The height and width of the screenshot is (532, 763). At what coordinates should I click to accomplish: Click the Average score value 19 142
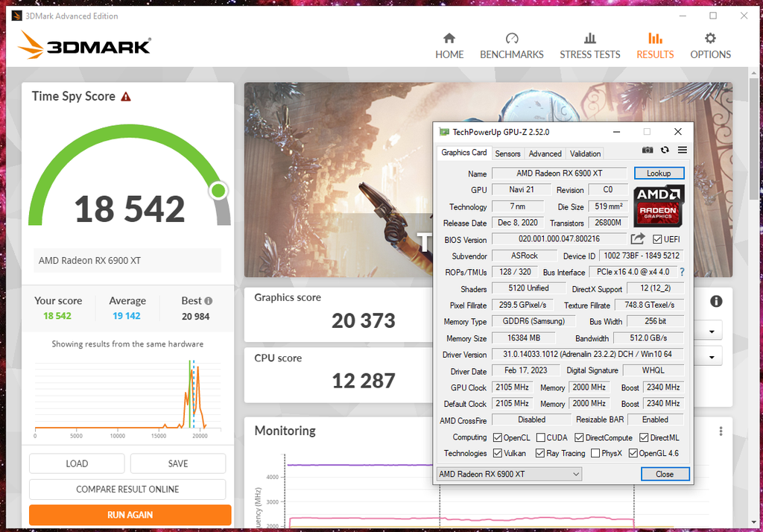click(x=127, y=316)
